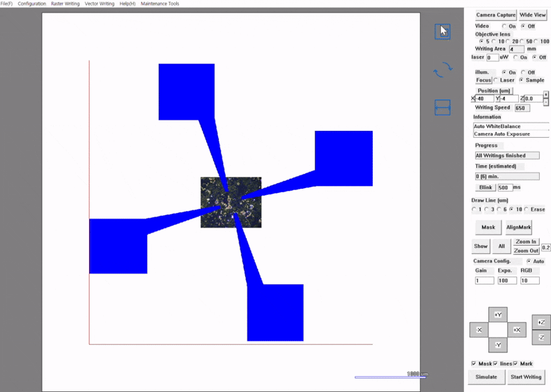This screenshot has height=392, width=551.
Task: Lower the stage with -Z button
Action: point(541,338)
